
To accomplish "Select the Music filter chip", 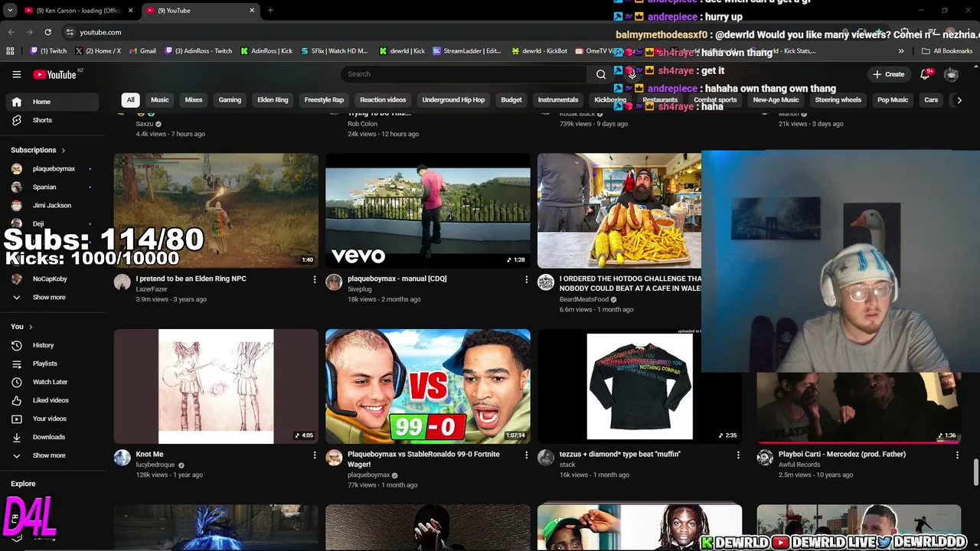I will click(x=159, y=100).
